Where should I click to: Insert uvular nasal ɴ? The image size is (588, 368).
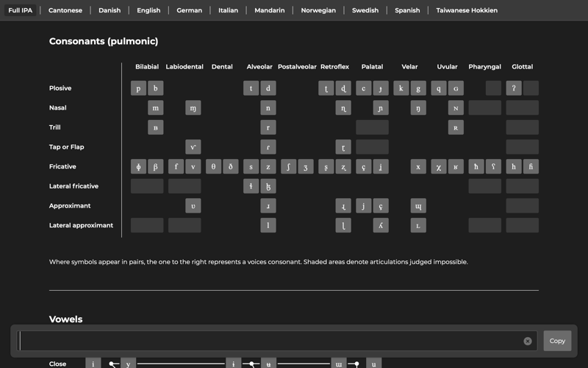[456, 107]
